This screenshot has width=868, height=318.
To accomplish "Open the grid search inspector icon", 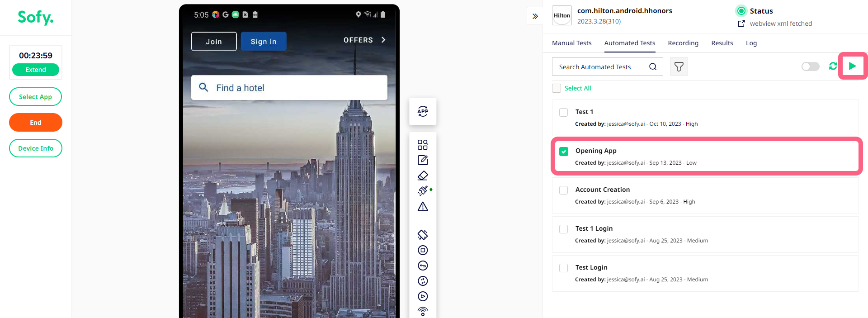I will 423,145.
